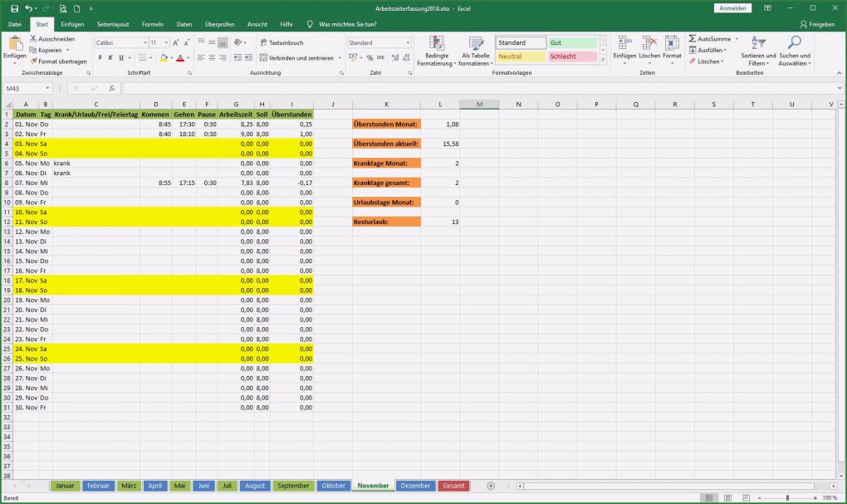
Task: Open the AutoSumme function
Action: pos(709,39)
